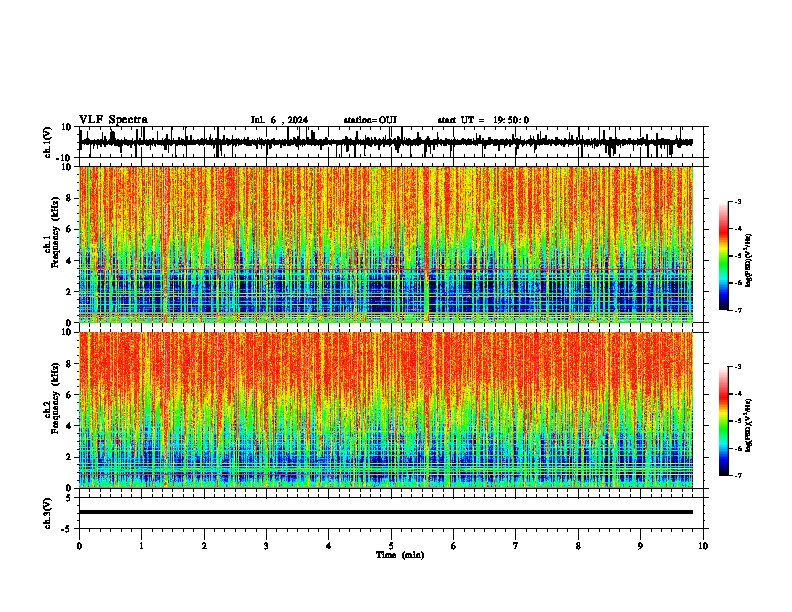Image resolution: width=792 pixels, height=612 pixels.
Task: Click the time axis tick label "4"
Action: tap(329, 546)
